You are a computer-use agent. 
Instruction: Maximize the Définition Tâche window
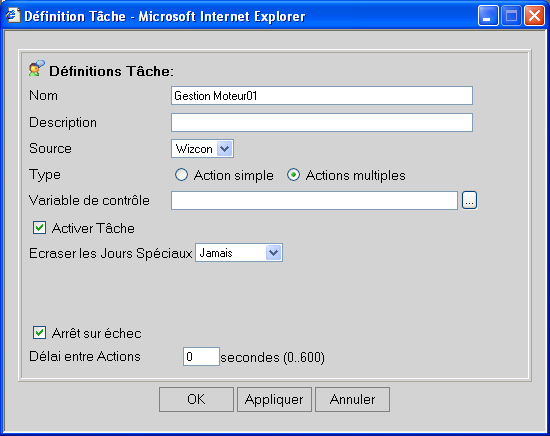pos(511,16)
